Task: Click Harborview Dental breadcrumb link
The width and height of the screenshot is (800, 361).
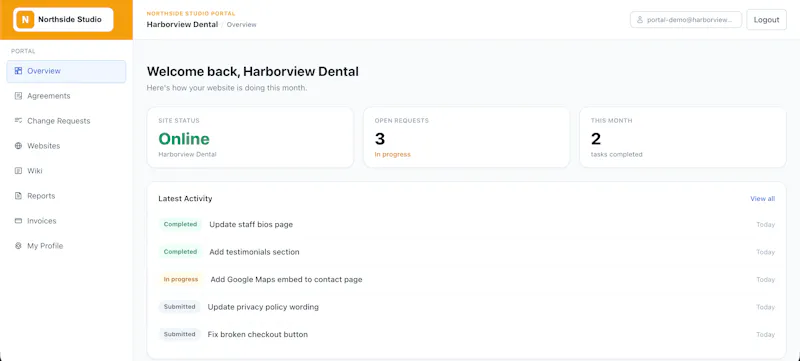Action: pos(182,24)
